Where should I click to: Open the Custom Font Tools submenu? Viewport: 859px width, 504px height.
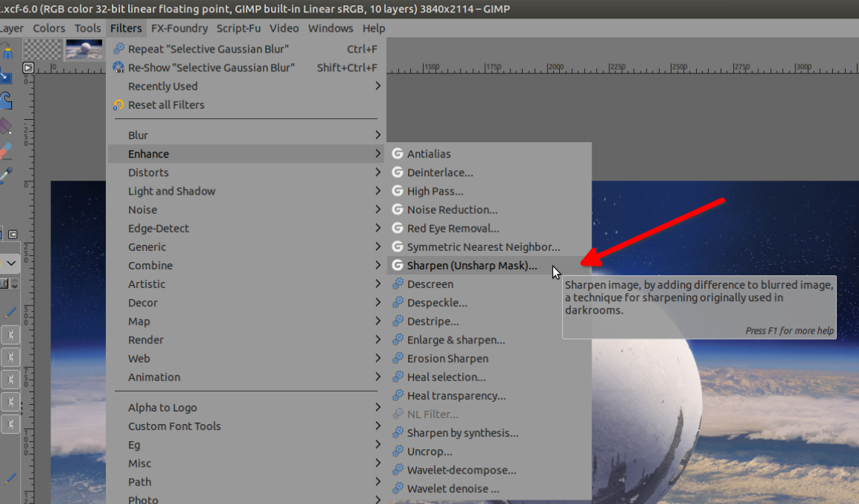[247, 426]
